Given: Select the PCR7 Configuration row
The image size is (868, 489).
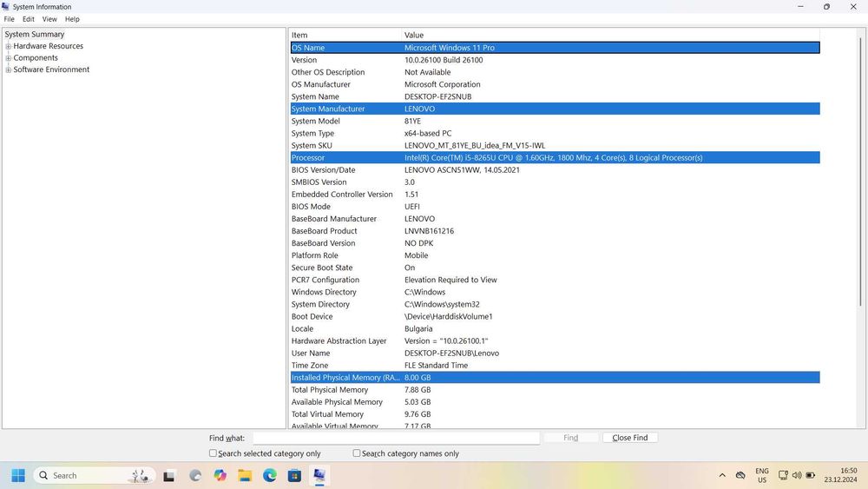Looking at the screenshot, I should coord(555,279).
